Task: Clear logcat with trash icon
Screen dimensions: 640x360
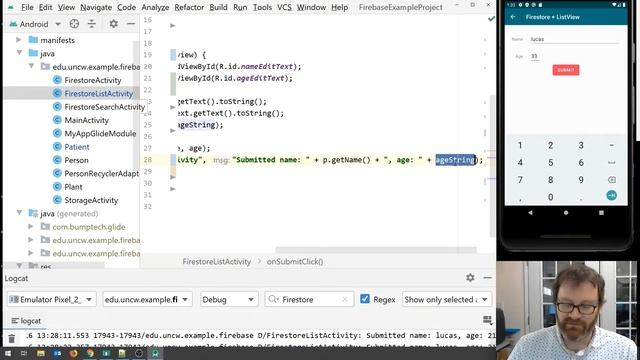Action: 11,338
